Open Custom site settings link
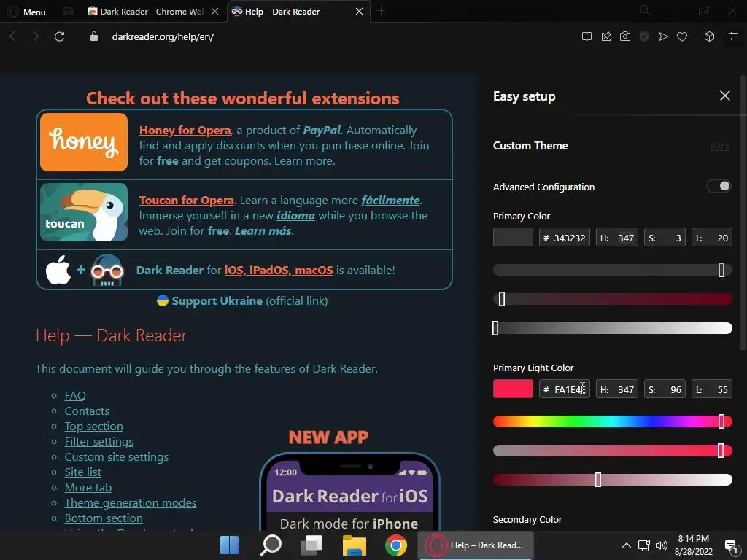The width and height of the screenshot is (747, 560). click(x=117, y=456)
